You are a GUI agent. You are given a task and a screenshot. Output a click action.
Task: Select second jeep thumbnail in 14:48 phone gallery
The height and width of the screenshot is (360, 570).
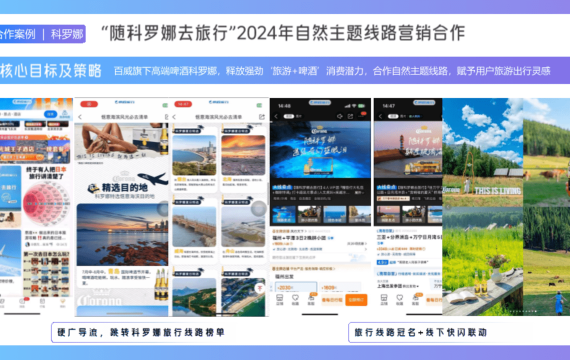[309, 214]
